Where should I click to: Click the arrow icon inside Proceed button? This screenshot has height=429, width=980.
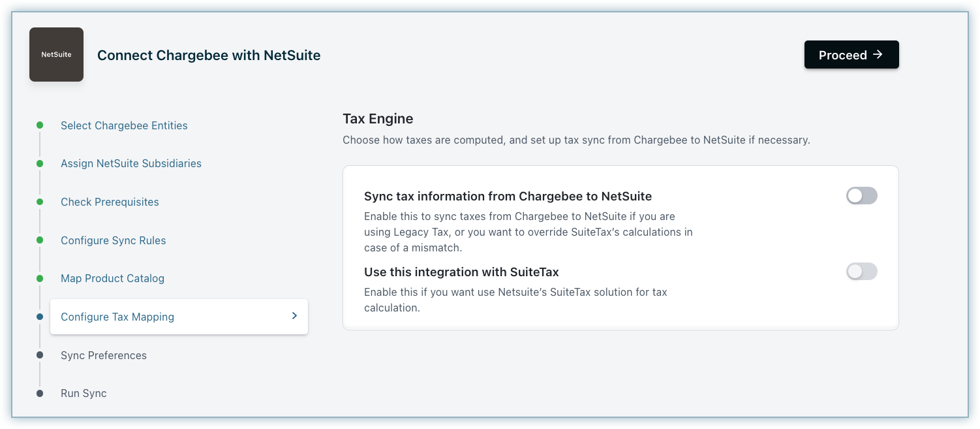pyautogui.click(x=878, y=55)
